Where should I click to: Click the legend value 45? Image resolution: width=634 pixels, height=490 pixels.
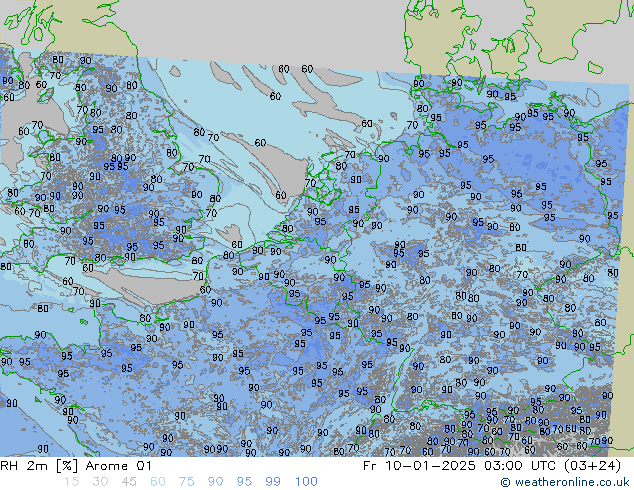129,482
